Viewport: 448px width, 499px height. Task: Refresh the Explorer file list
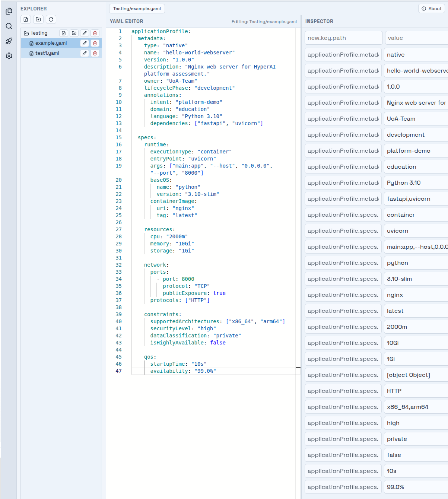pos(51,19)
